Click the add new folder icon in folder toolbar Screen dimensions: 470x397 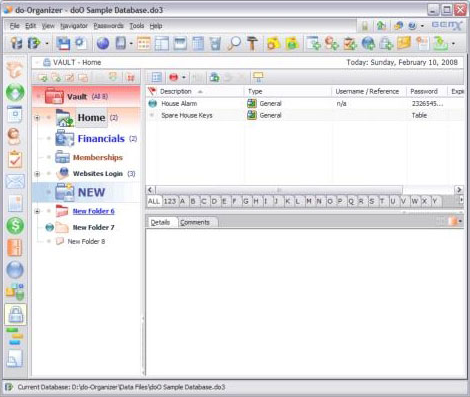pos(43,78)
